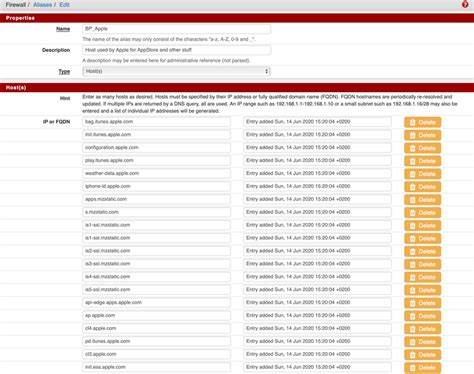Edit the alias Description field
The height and width of the screenshot is (374, 474).
pyautogui.click(x=177, y=50)
